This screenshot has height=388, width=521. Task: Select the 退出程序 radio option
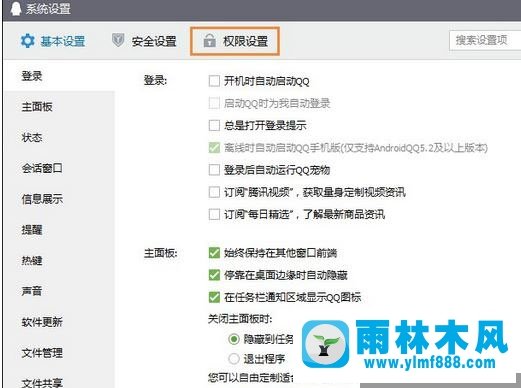(x=234, y=359)
